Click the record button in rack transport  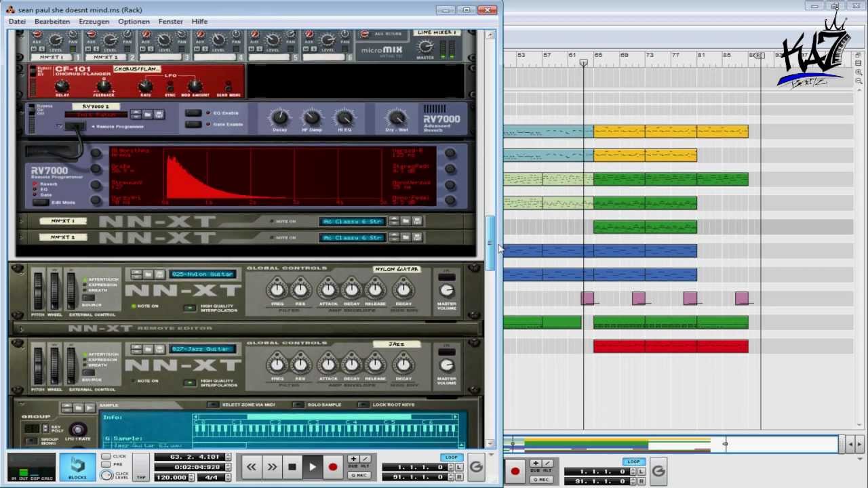(333, 466)
